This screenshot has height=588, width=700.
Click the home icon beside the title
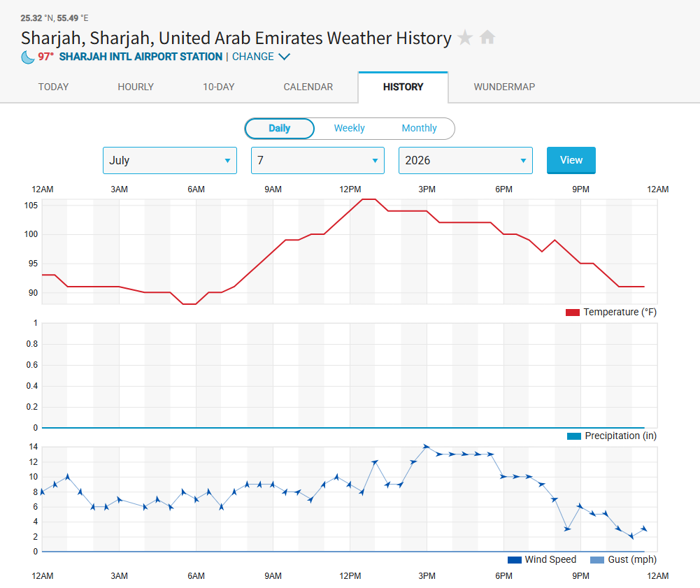tap(487, 37)
